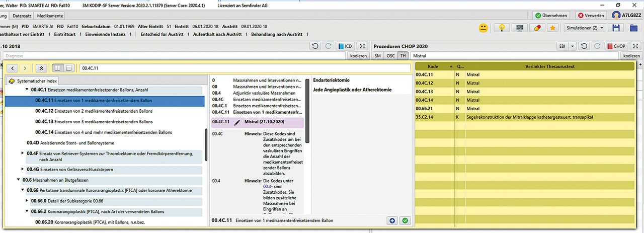This screenshot has width=644, height=233.
Task: Edit Mistral entry with pencil icon
Action: pyautogui.click(x=237, y=122)
